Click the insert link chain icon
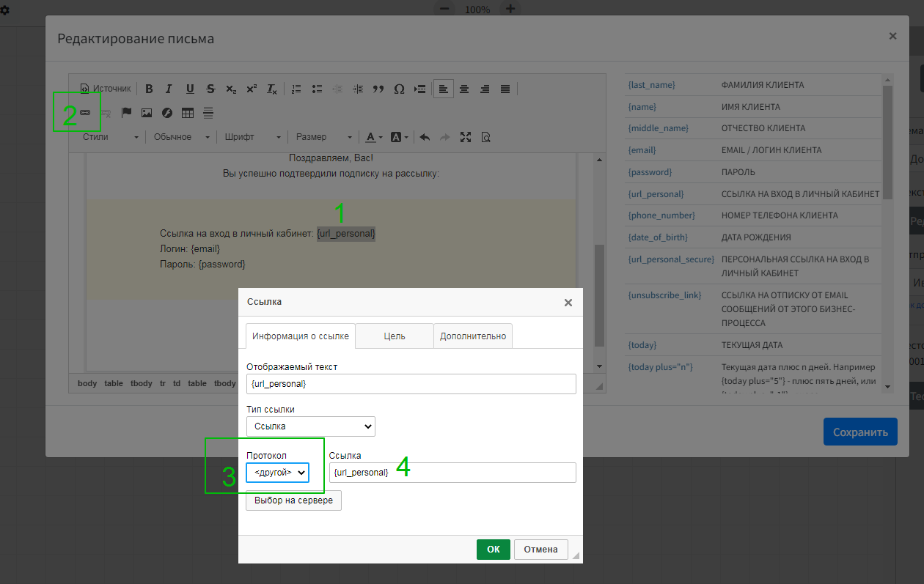The height and width of the screenshot is (584, 924). tap(85, 113)
